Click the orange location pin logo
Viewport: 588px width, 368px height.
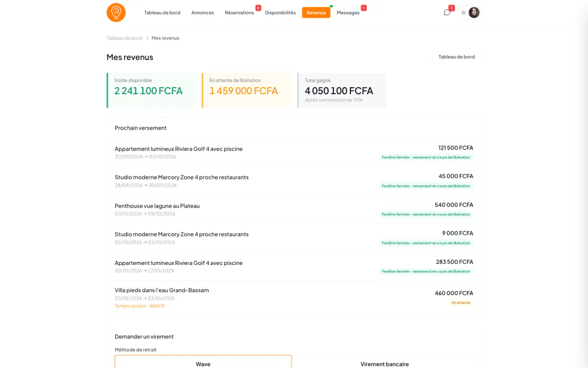tap(116, 12)
